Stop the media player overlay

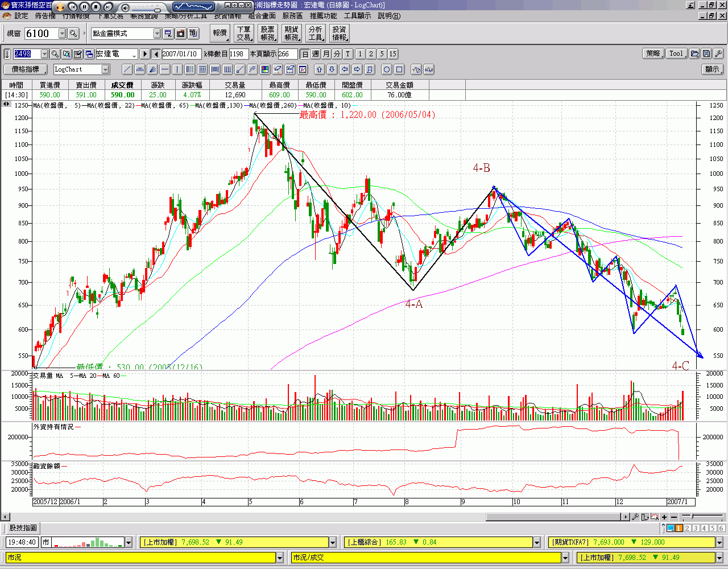96,7
